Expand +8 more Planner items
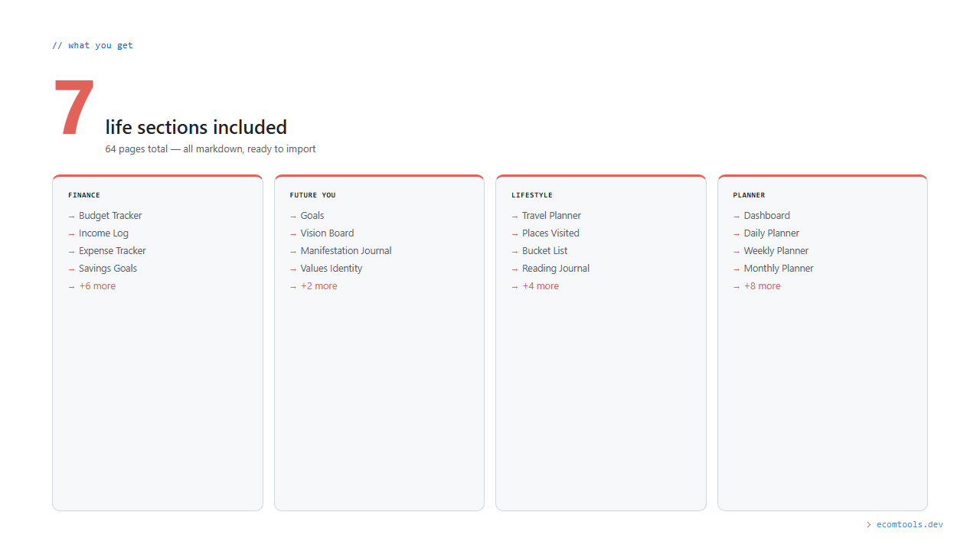The height and width of the screenshot is (551, 980). 762,286
